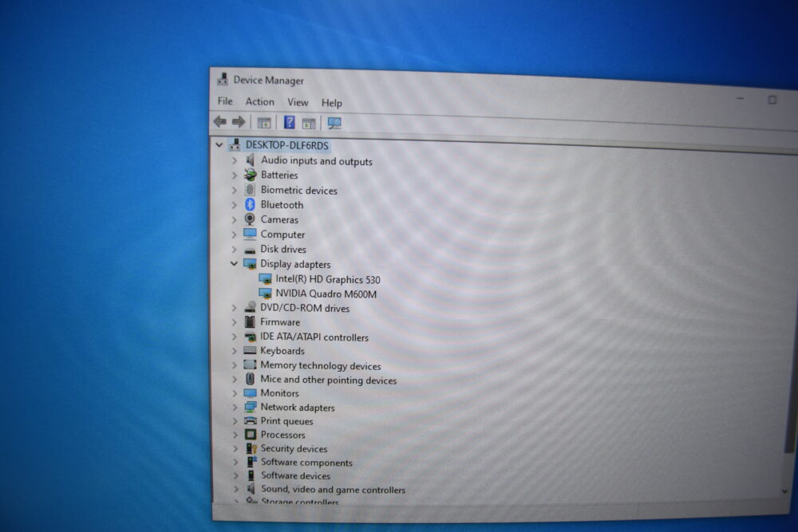Click Scan for hardware changes monitor icon
798x532 pixels.
click(x=334, y=123)
